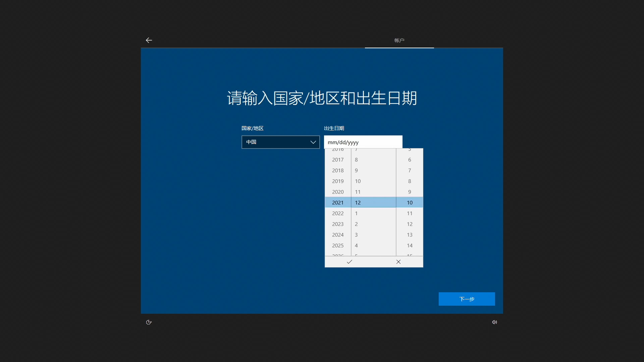
Task: Pick day 14 in day column
Action: [410, 245]
